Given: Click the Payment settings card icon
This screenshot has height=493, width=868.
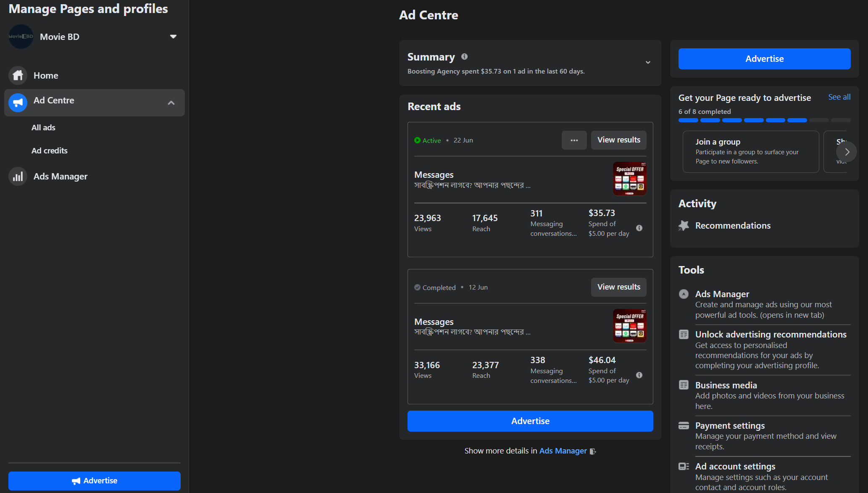Looking at the screenshot, I should (684, 426).
